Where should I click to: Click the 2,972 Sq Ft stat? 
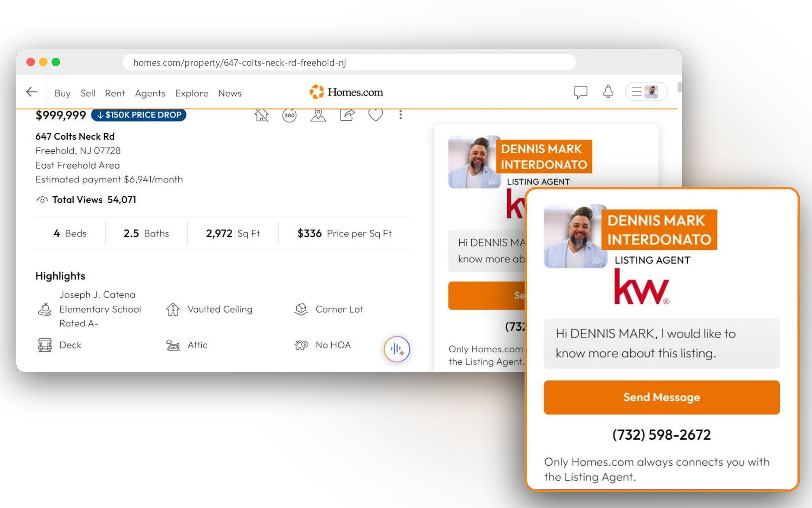tap(233, 233)
